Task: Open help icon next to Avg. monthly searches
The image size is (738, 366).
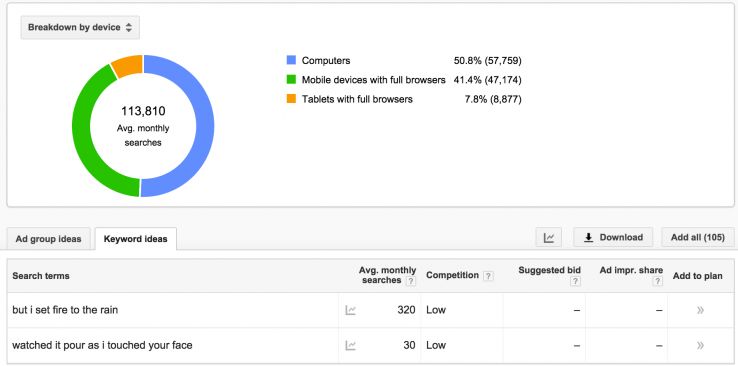Action: [411, 281]
